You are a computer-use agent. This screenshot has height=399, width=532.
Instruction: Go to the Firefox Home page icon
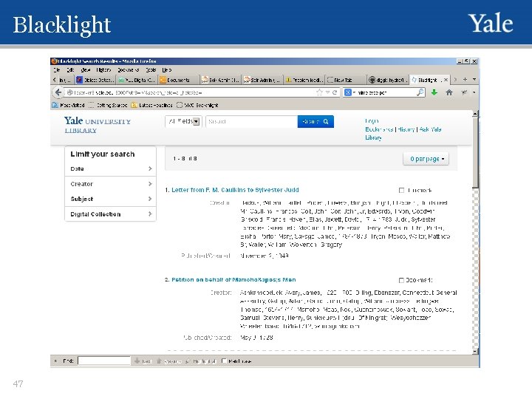(x=449, y=92)
